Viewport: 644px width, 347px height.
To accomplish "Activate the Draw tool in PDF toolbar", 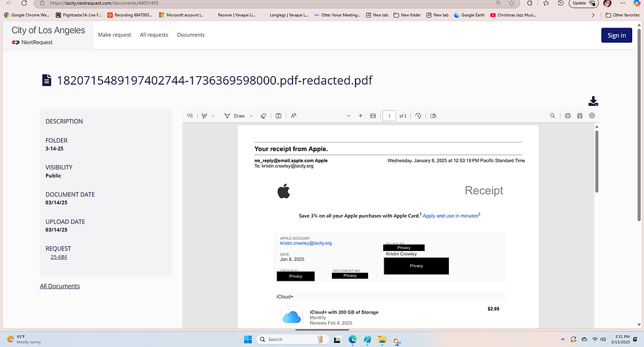I will [x=235, y=116].
